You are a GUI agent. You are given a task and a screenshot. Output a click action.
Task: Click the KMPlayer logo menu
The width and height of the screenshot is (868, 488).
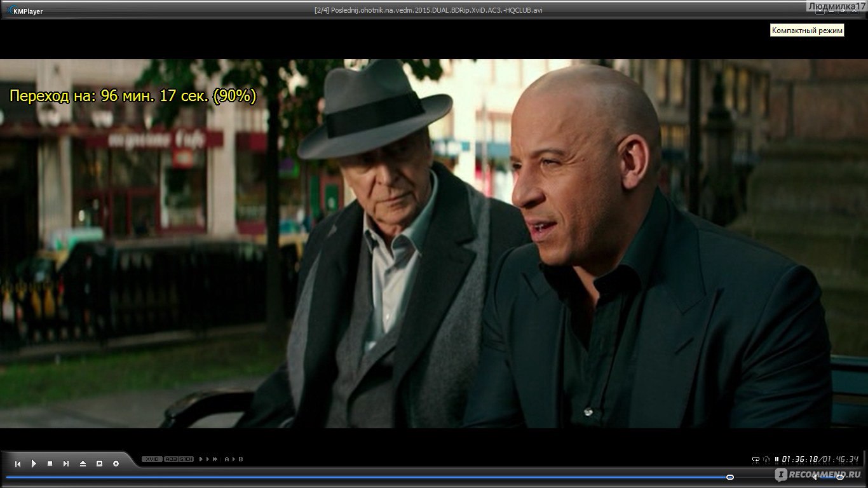click(24, 10)
